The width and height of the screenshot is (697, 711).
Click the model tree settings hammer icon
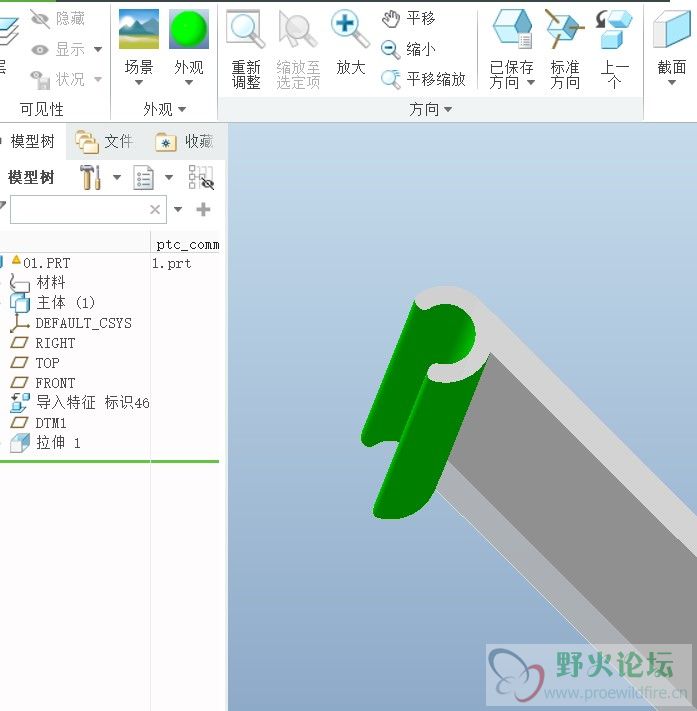(x=90, y=177)
